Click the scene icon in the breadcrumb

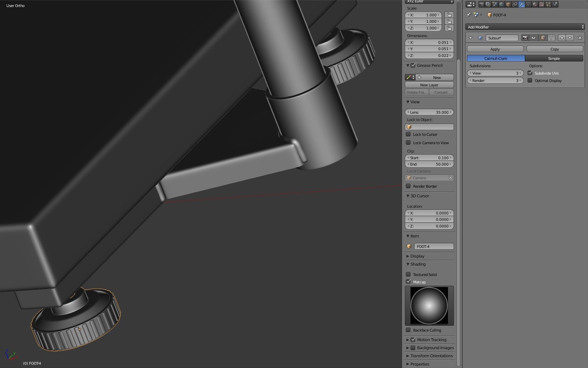point(476,15)
